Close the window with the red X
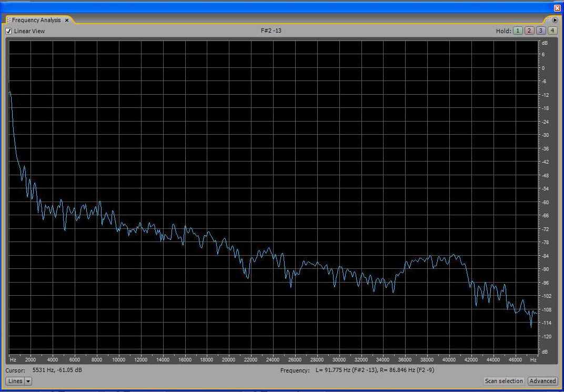The width and height of the screenshot is (564, 392). 557,8
